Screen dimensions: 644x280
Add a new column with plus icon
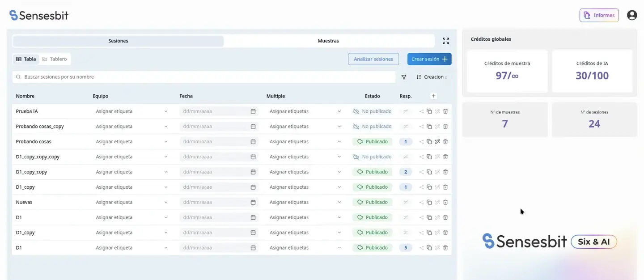click(433, 96)
